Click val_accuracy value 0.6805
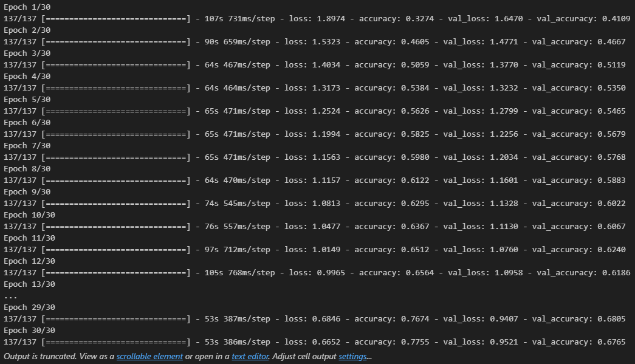The image size is (635, 364). [611, 318]
